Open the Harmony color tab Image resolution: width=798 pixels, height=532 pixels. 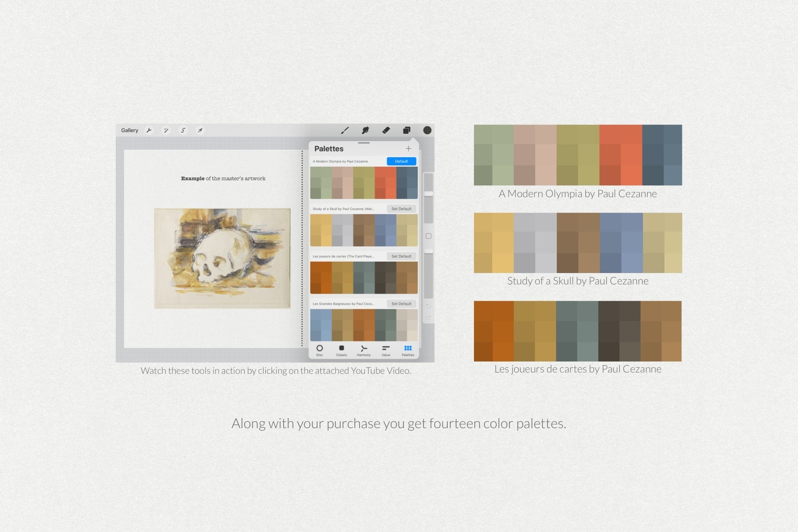tap(363, 350)
